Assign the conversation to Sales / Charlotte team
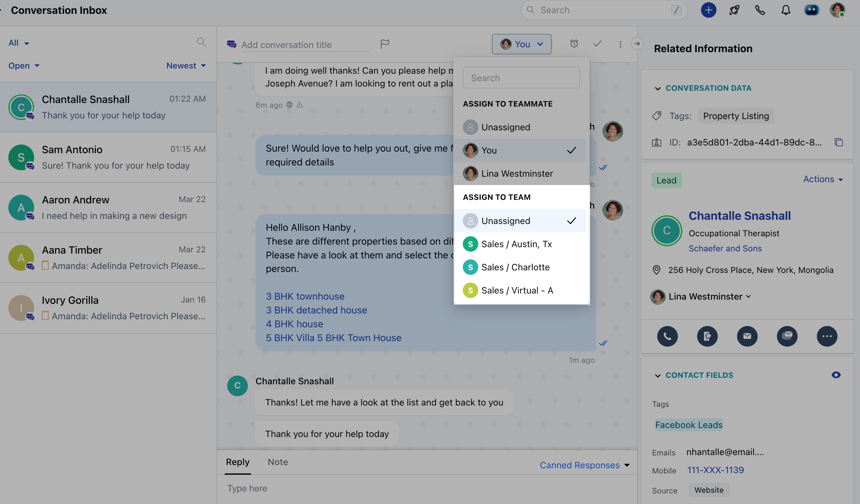 [x=516, y=267]
